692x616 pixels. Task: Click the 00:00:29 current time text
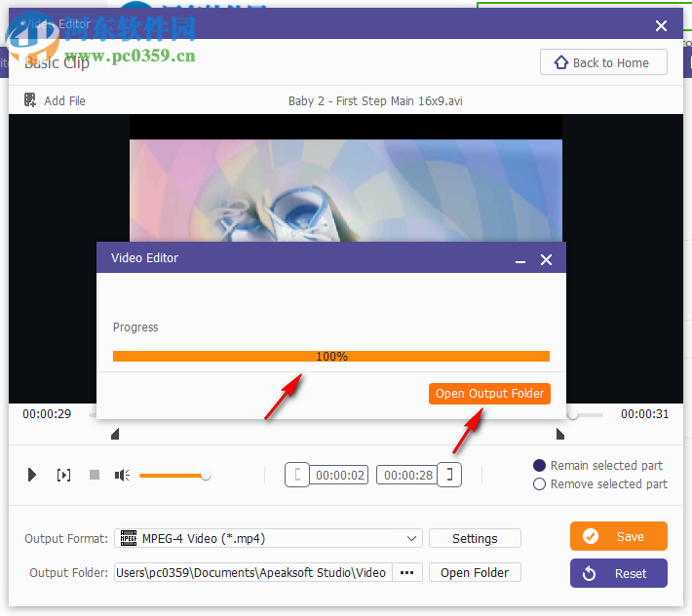coord(47,414)
